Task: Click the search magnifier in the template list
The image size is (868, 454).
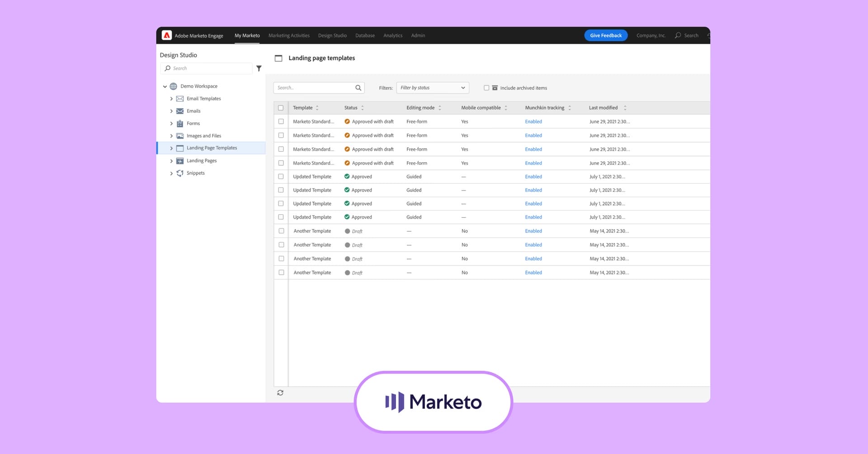Action: [x=358, y=88]
